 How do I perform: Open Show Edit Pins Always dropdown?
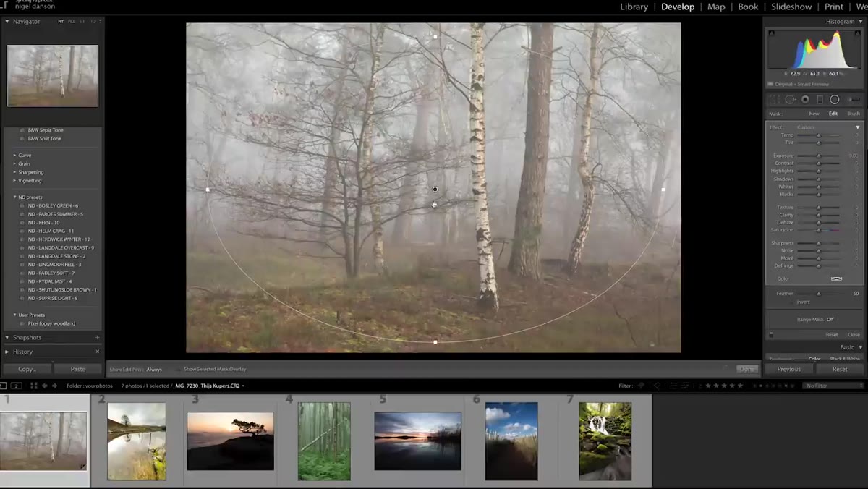[154, 369]
